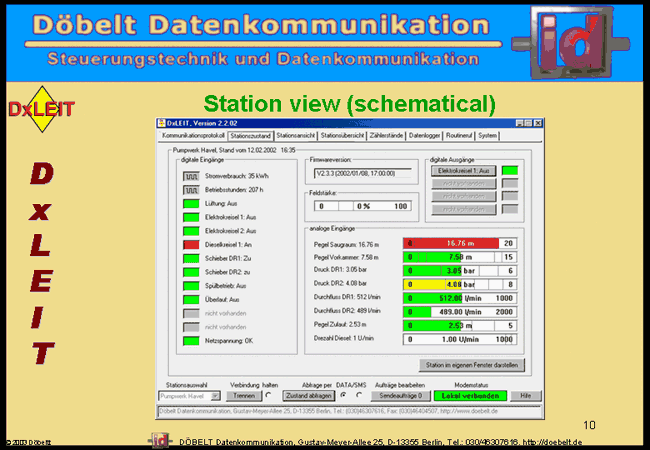Click the DxLEIT diamond logo

(x=42, y=109)
